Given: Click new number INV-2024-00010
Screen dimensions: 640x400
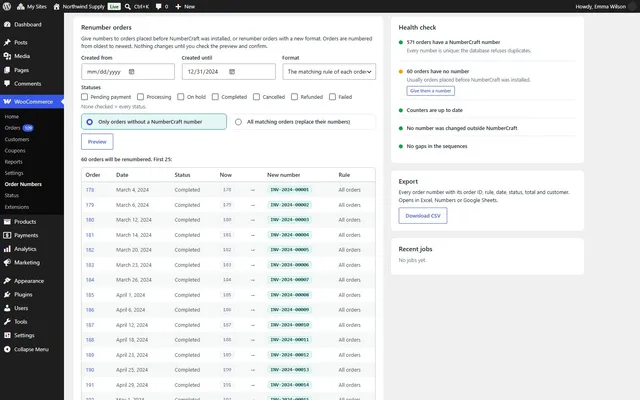Looking at the screenshot, I should point(290,325).
